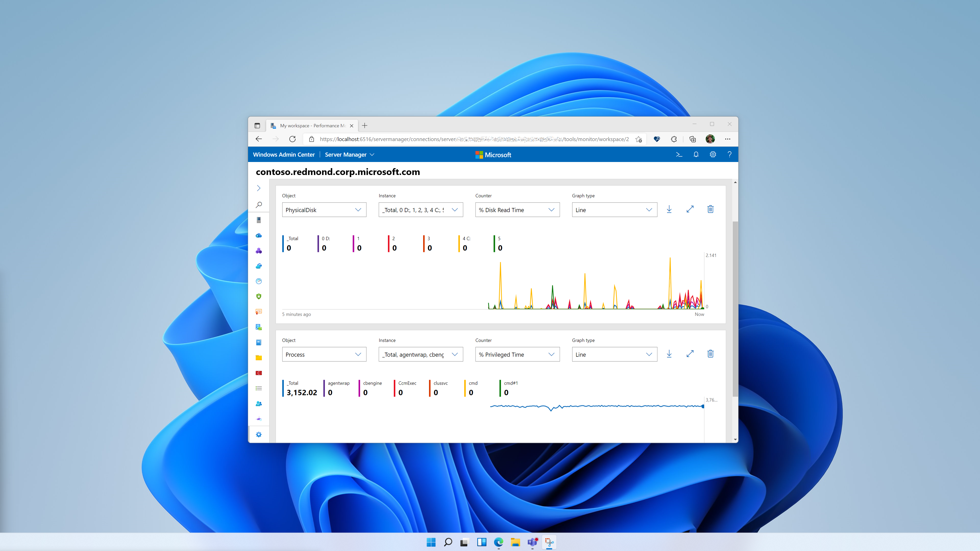Open Microsoft Edge from the taskbar

[x=498, y=542]
